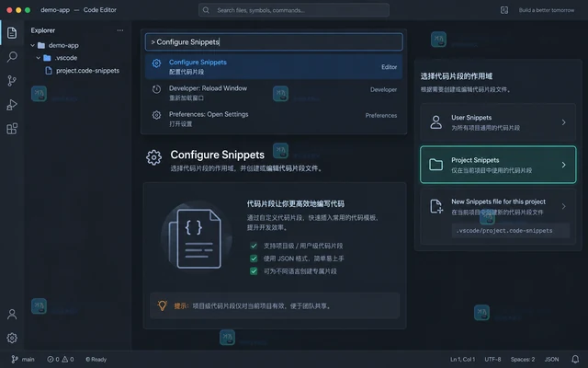Open the Extensions icon in activity bar
This screenshot has height=368, width=588.
[12, 129]
